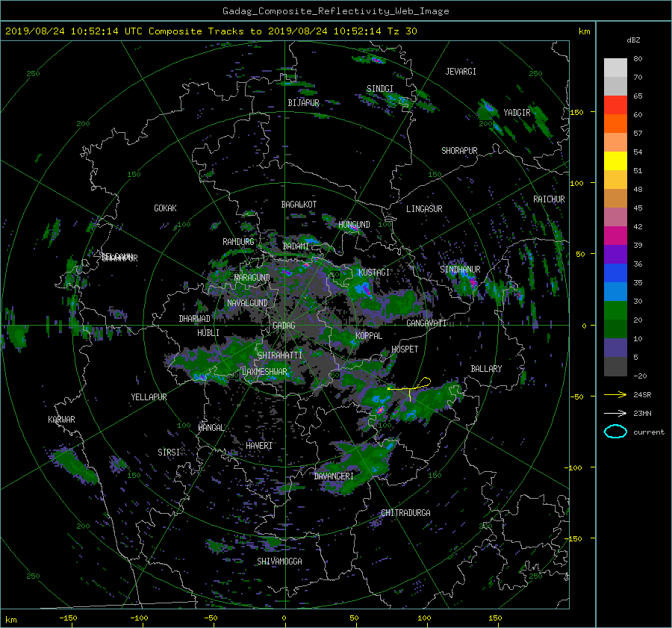Click the SINDHANUR city label
This screenshot has height=628, width=672.
click(460, 270)
